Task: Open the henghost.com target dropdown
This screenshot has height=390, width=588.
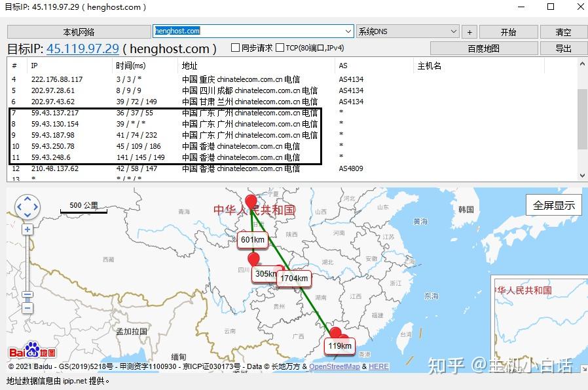Action: tap(347, 31)
